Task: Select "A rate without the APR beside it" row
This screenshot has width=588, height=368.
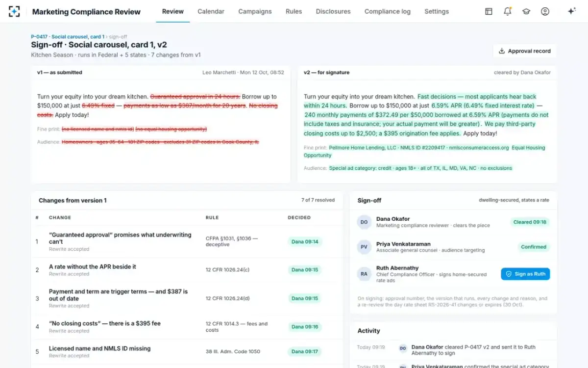Action: 187,270
